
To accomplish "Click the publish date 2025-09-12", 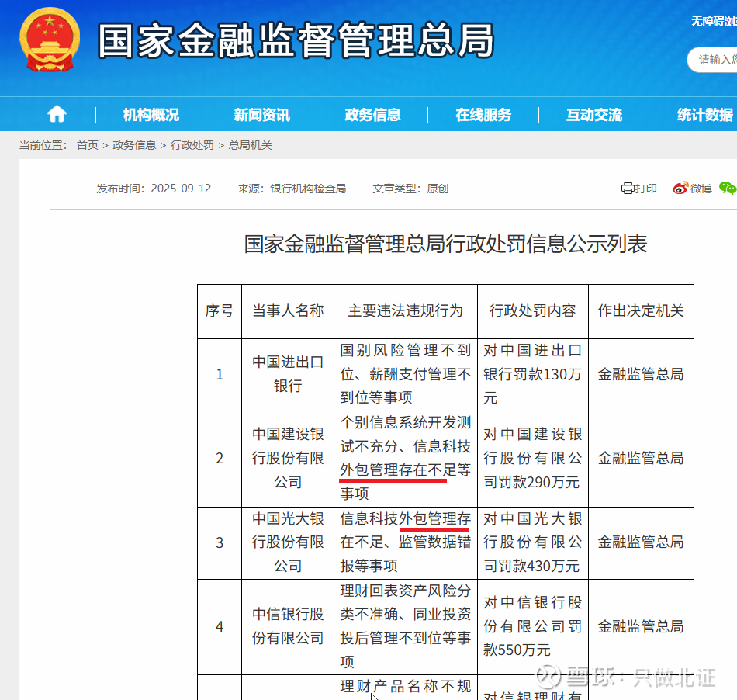I will [x=181, y=189].
